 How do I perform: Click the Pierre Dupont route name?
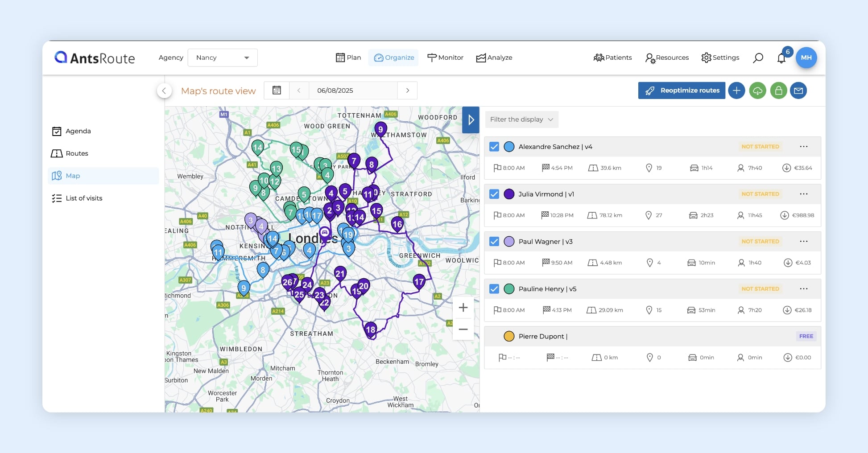pos(543,336)
